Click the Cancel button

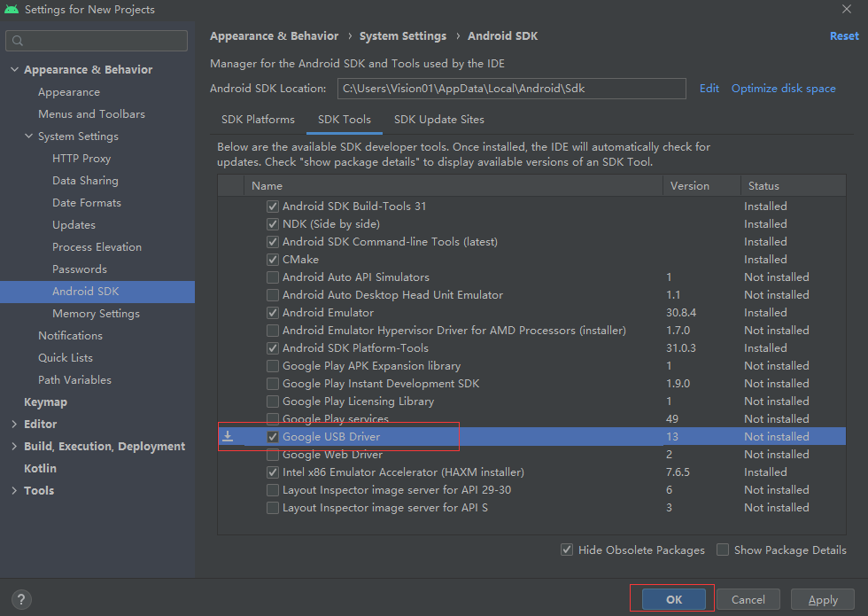[748, 599]
